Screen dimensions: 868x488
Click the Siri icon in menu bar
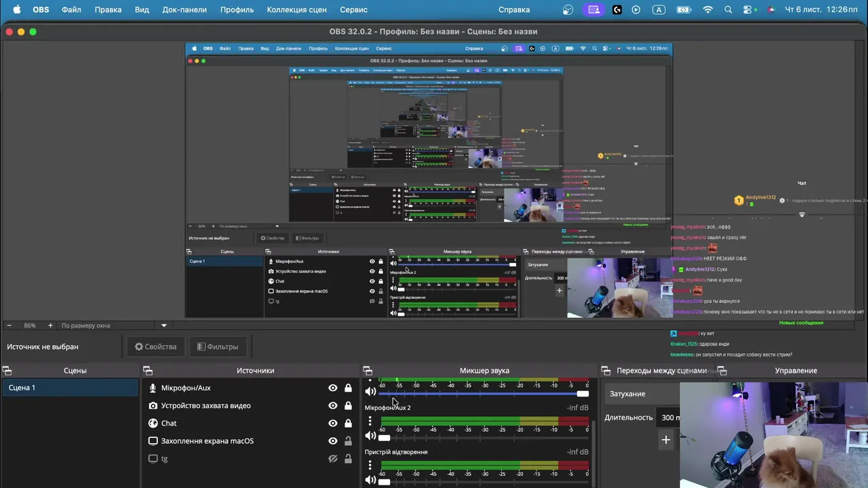(771, 9)
